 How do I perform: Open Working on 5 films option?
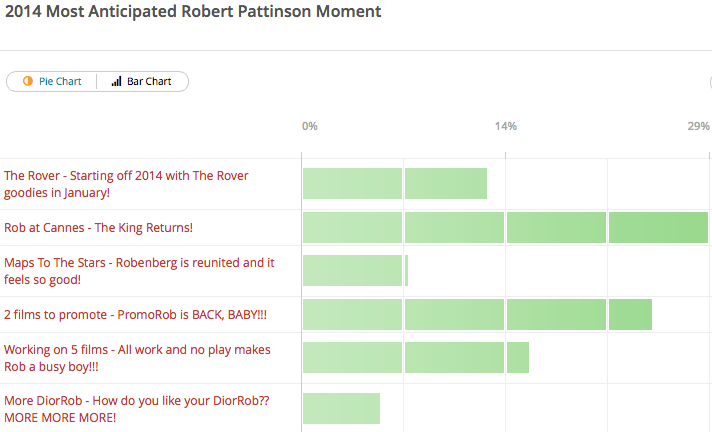[137, 358]
